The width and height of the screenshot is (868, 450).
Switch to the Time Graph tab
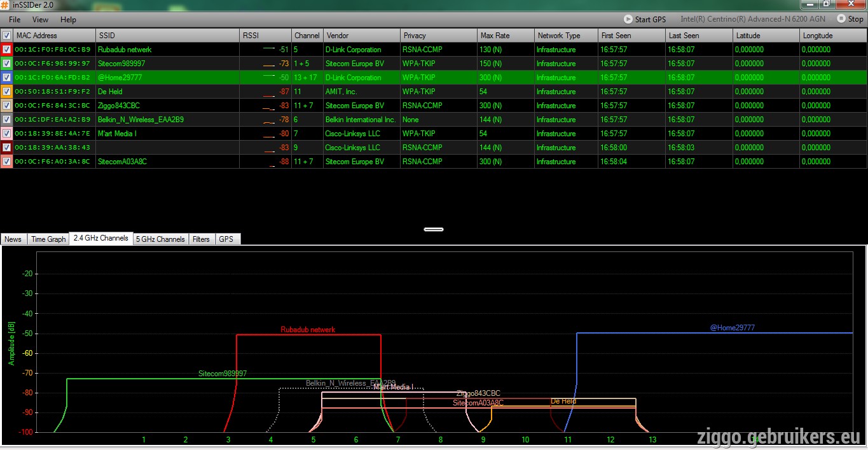tap(48, 239)
